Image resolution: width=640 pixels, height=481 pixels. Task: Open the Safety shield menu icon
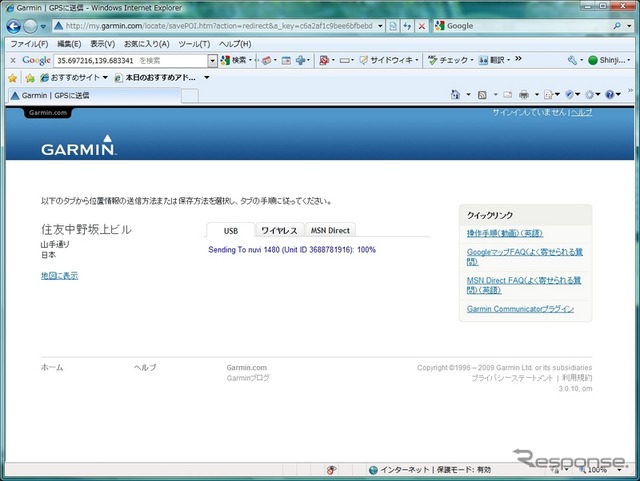tap(570, 95)
